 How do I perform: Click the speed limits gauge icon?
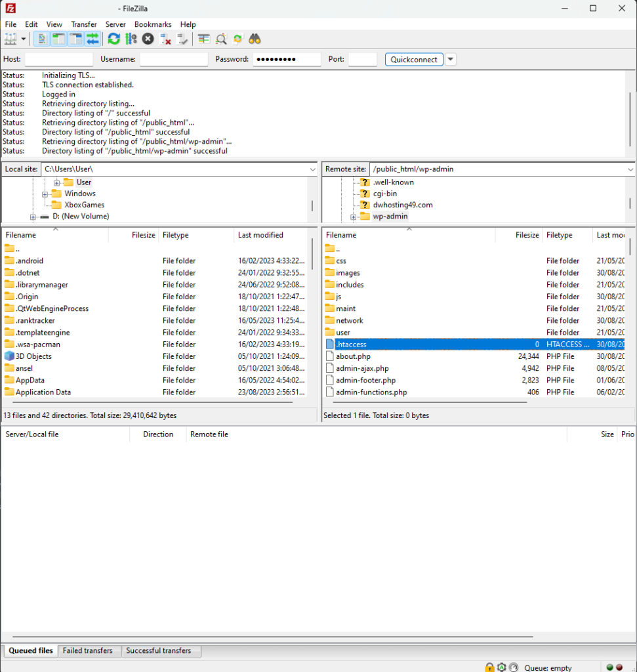514,667
